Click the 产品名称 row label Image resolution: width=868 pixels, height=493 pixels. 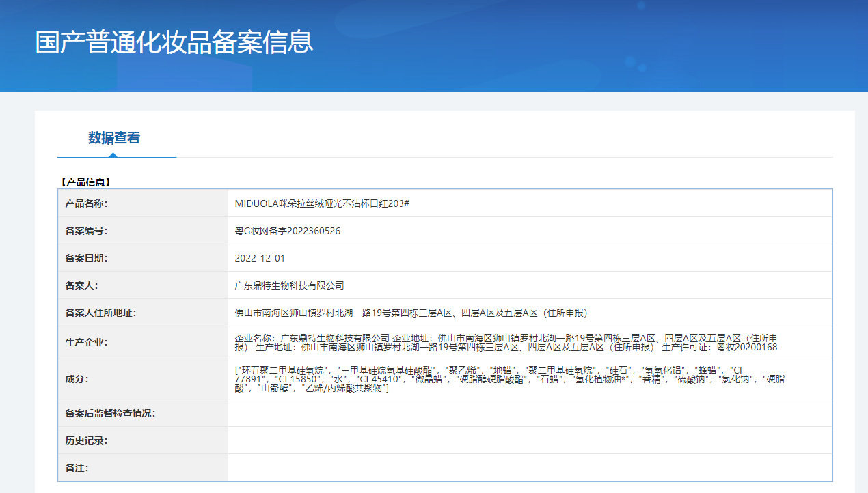(86, 203)
